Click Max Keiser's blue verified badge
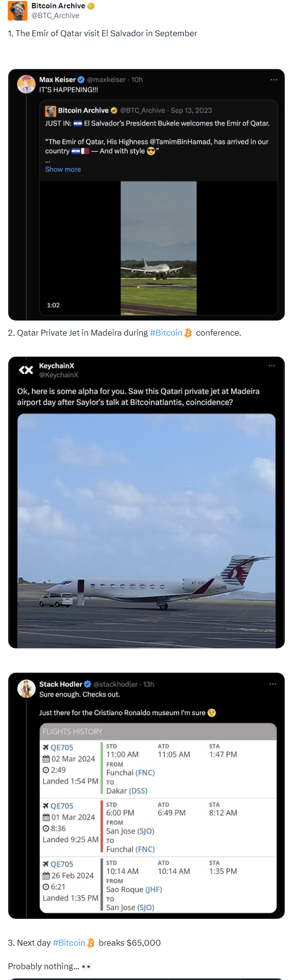 pyautogui.click(x=81, y=79)
